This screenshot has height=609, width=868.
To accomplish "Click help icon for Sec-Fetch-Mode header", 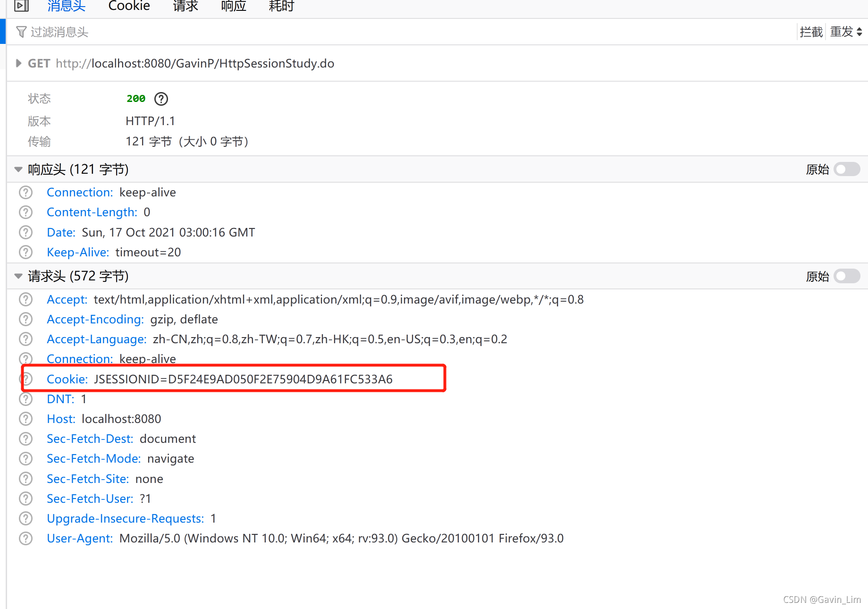I will point(25,458).
